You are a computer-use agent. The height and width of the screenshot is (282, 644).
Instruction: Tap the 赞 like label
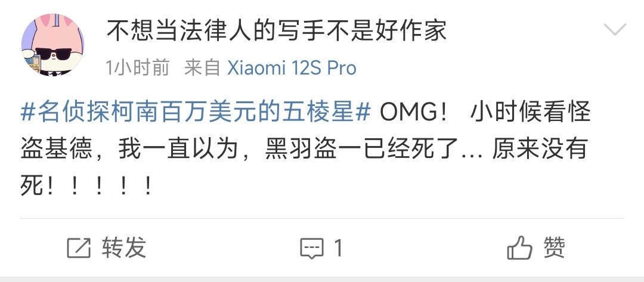click(x=554, y=247)
